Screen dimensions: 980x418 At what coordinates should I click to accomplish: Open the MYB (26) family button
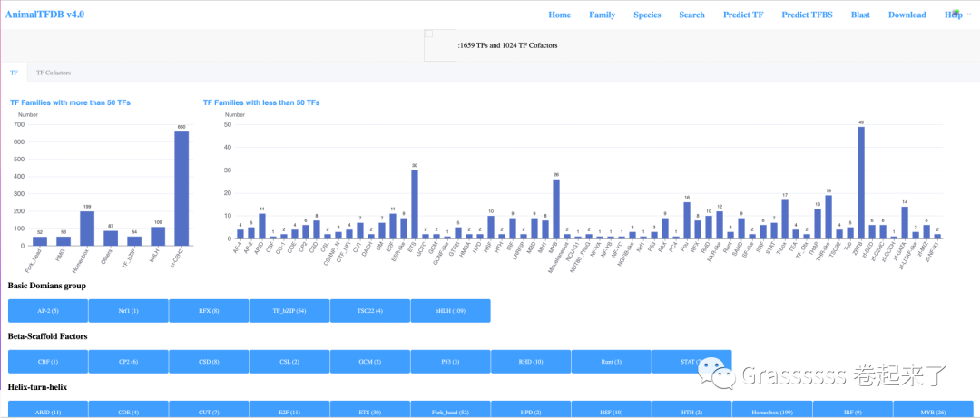(x=934, y=409)
